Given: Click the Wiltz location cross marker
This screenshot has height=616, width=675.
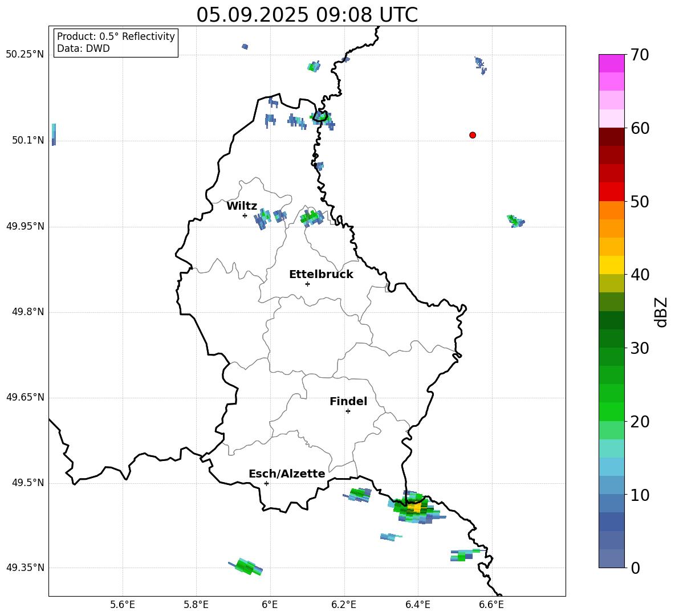Looking at the screenshot, I should pyautogui.click(x=245, y=215).
